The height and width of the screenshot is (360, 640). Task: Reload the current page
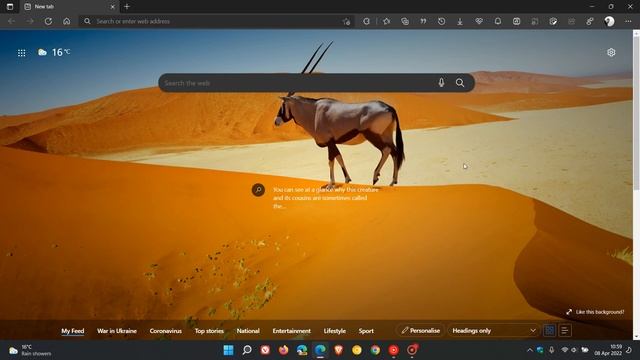click(48, 21)
